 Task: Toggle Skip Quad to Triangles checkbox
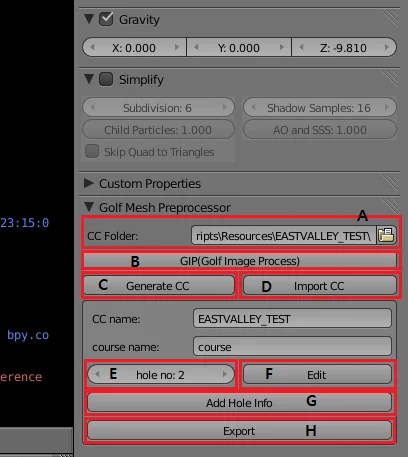(92, 151)
